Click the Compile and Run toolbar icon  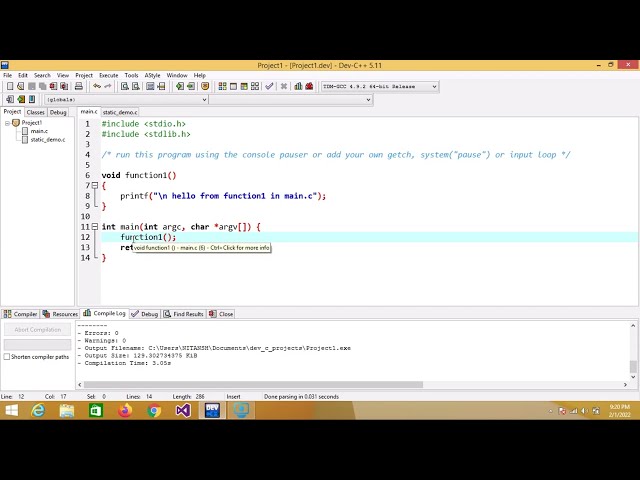pyautogui.click(x=244, y=86)
